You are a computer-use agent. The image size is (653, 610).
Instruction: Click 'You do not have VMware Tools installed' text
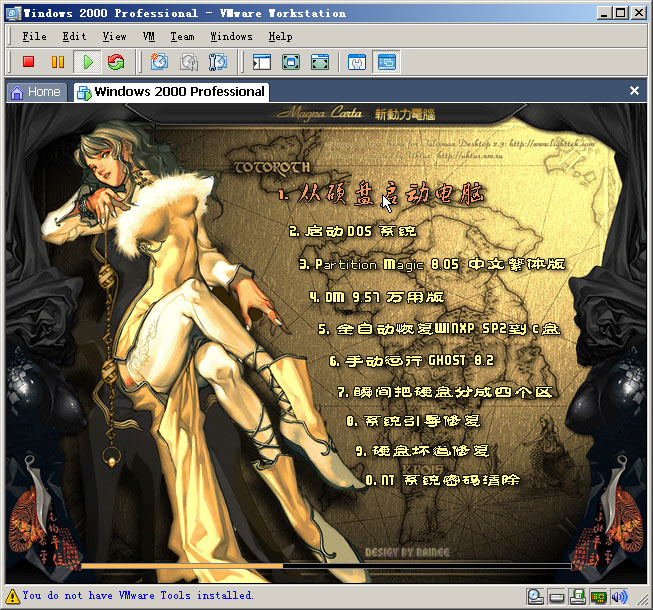click(138, 595)
